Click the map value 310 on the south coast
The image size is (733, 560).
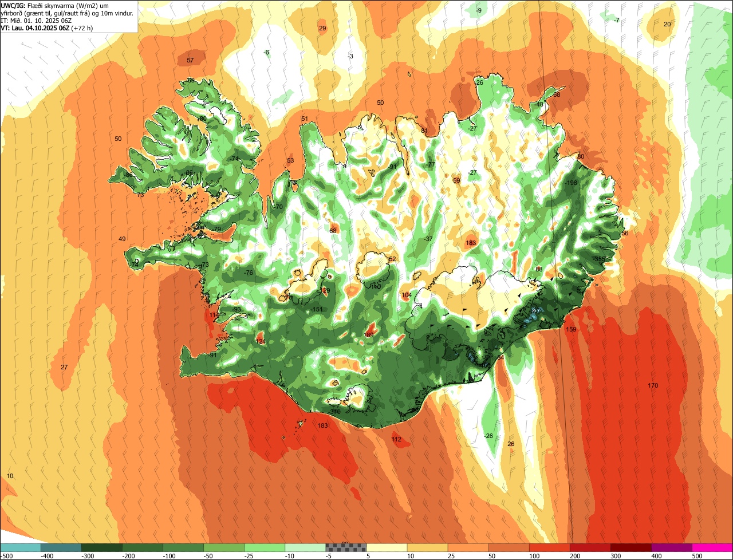335,412
